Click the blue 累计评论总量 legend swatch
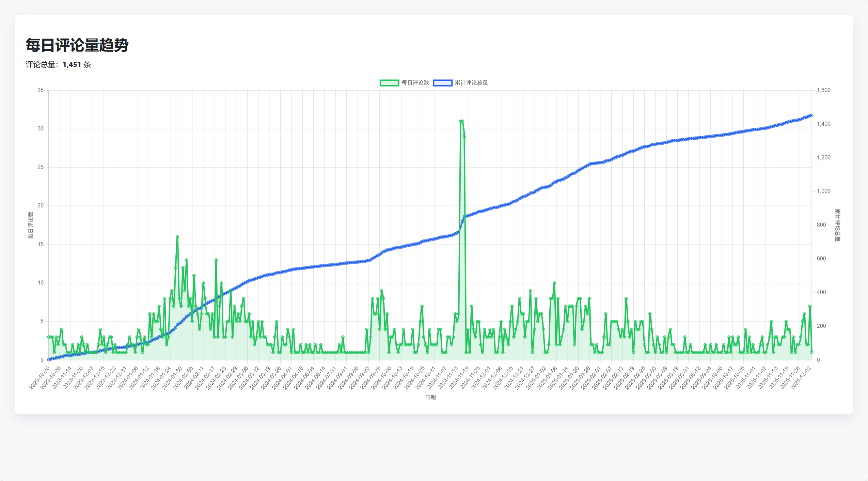 tap(442, 83)
